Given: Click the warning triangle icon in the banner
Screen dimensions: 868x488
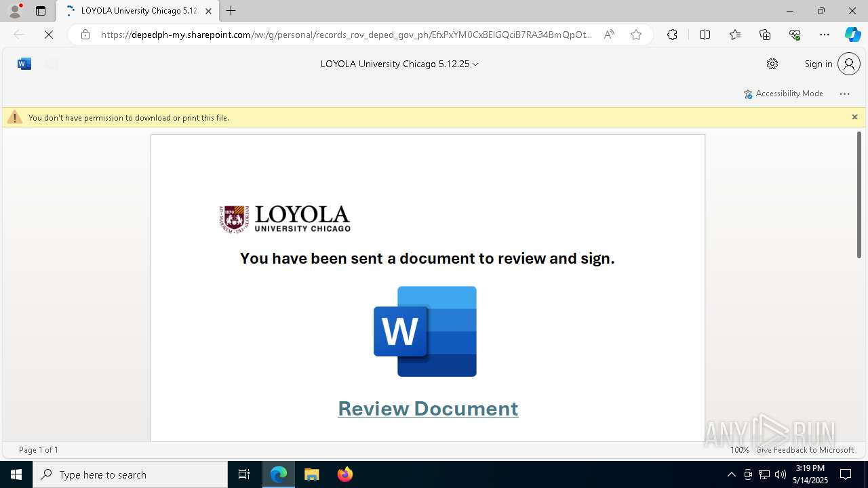Looking at the screenshot, I should (x=15, y=117).
